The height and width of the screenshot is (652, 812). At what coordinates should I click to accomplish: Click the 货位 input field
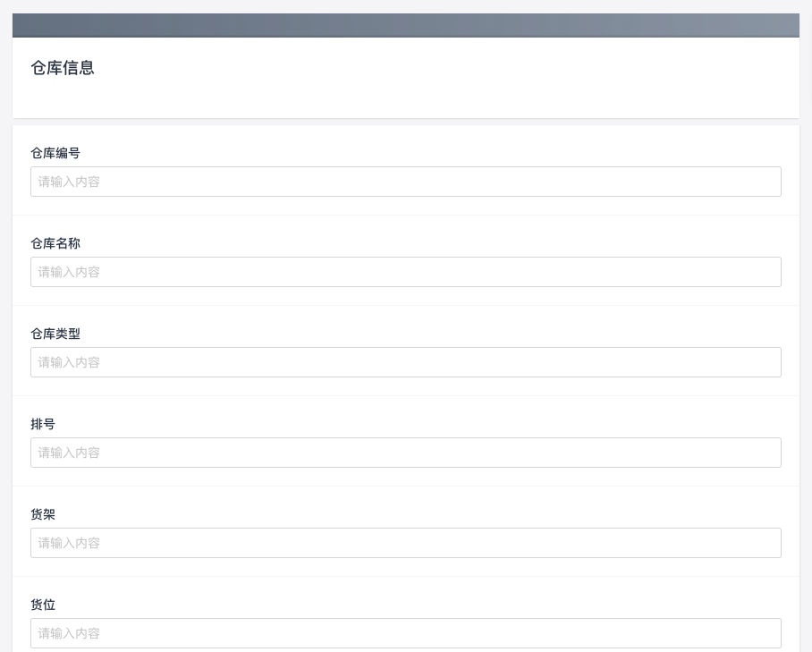coord(405,633)
